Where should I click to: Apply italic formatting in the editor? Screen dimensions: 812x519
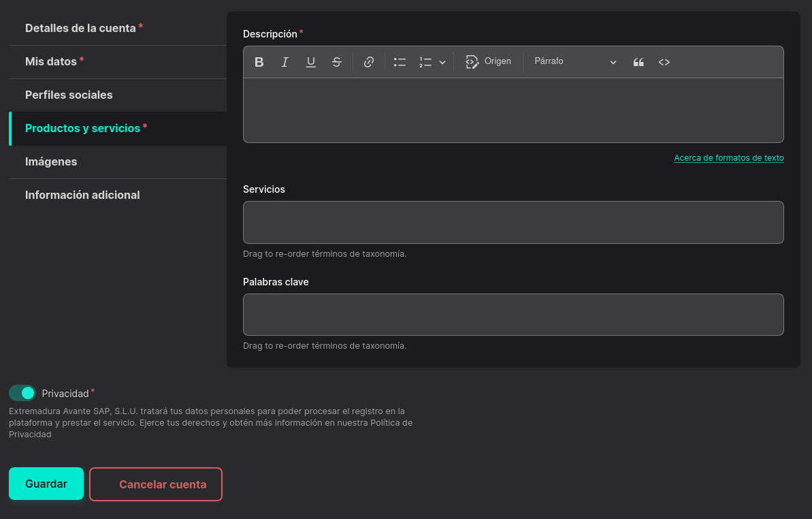[x=285, y=62]
